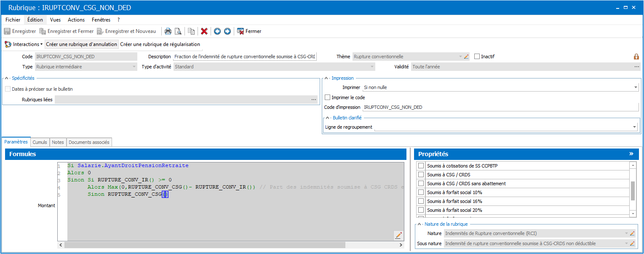Select the Paramètres tab
The width and height of the screenshot is (644, 254).
[16, 142]
